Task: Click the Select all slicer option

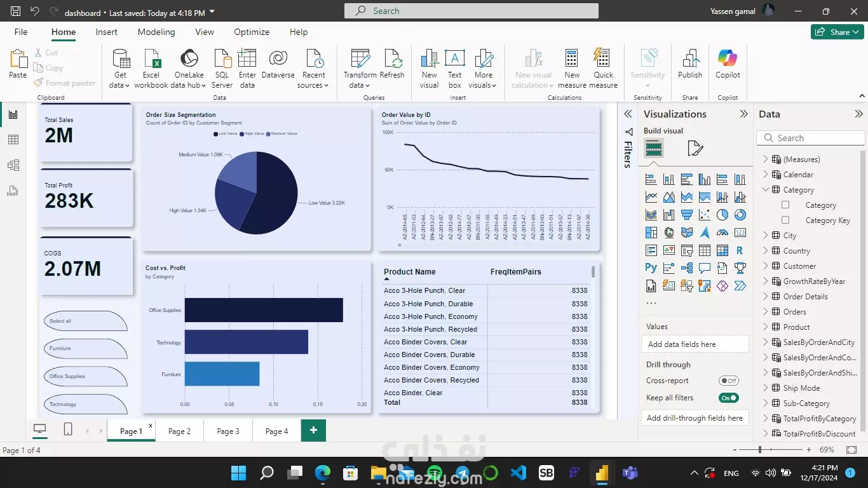Action: pyautogui.click(x=85, y=321)
